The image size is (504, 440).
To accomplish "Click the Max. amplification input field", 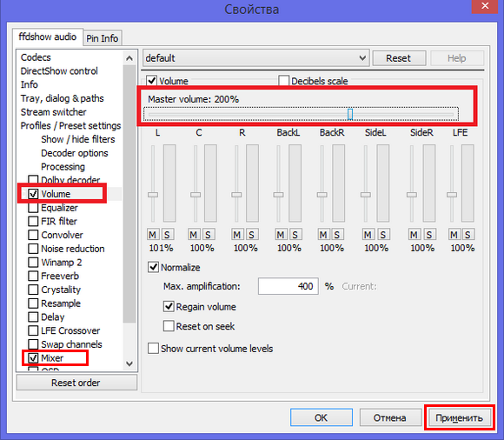I will point(288,286).
